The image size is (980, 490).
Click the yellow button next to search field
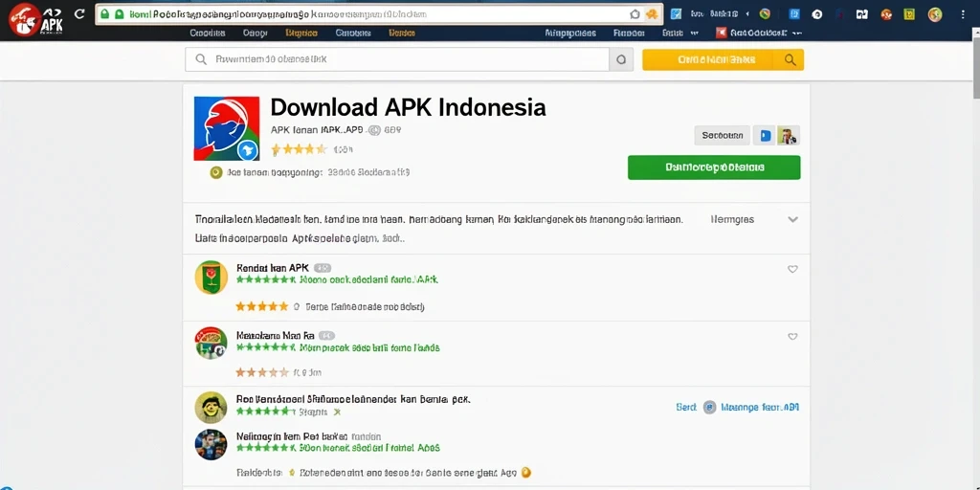(723, 59)
